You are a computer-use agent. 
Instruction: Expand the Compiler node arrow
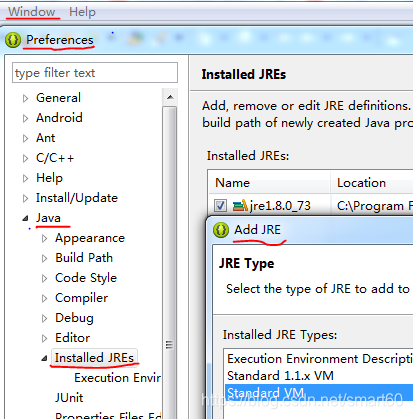(x=44, y=298)
